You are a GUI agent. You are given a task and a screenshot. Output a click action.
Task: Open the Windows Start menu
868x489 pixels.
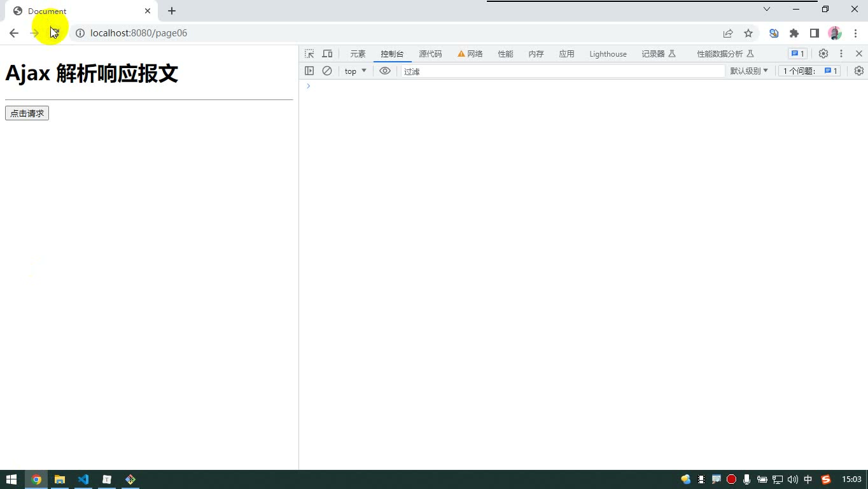(11, 479)
